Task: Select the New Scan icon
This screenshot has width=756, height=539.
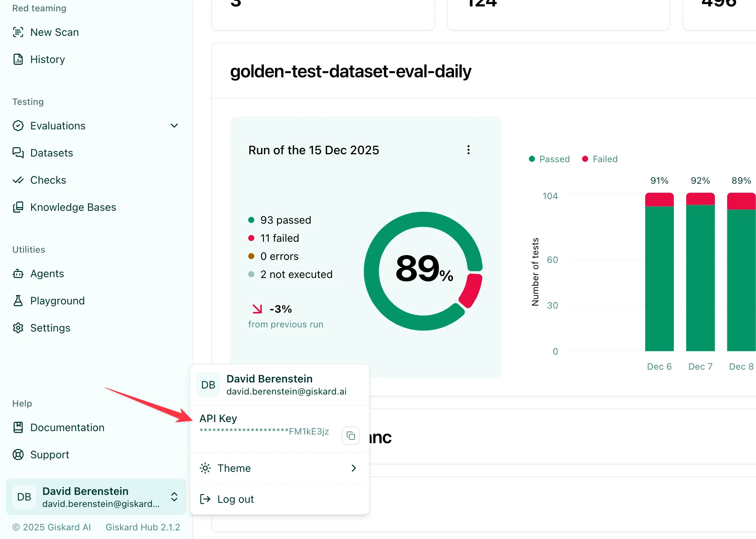Action: tap(18, 32)
